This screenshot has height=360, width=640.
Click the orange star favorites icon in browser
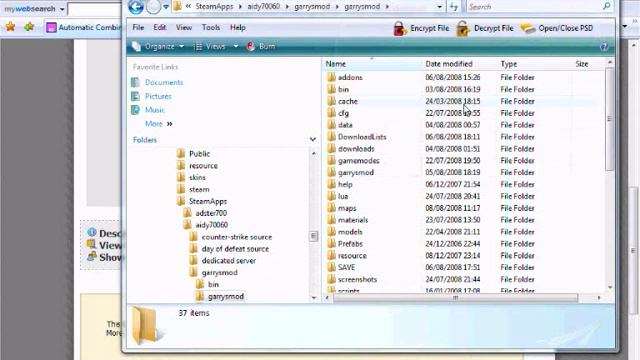coord(11,27)
